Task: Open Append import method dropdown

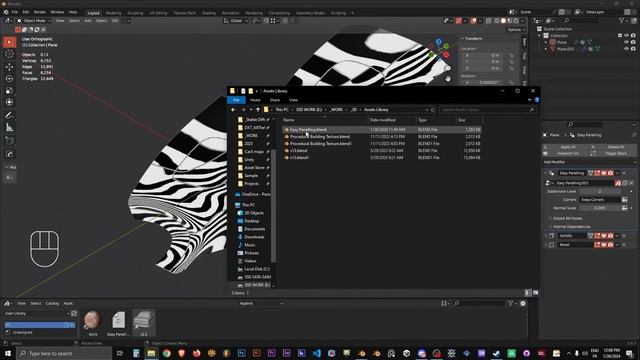Action: tap(261, 303)
